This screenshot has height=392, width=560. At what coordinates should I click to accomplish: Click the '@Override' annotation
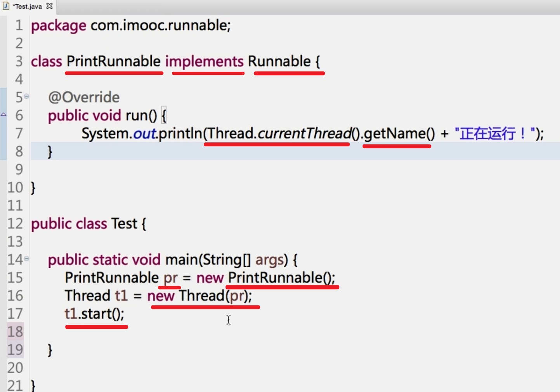point(84,97)
